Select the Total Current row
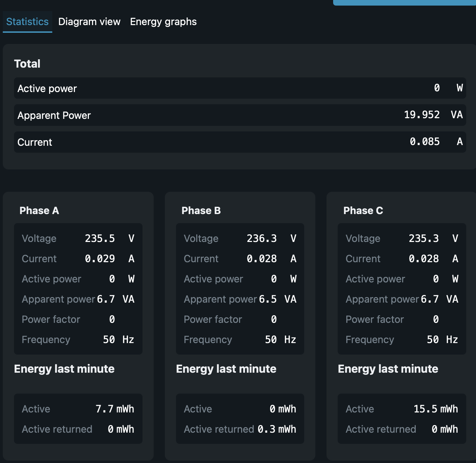The width and height of the screenshot is (476, 463). [240, 142]
